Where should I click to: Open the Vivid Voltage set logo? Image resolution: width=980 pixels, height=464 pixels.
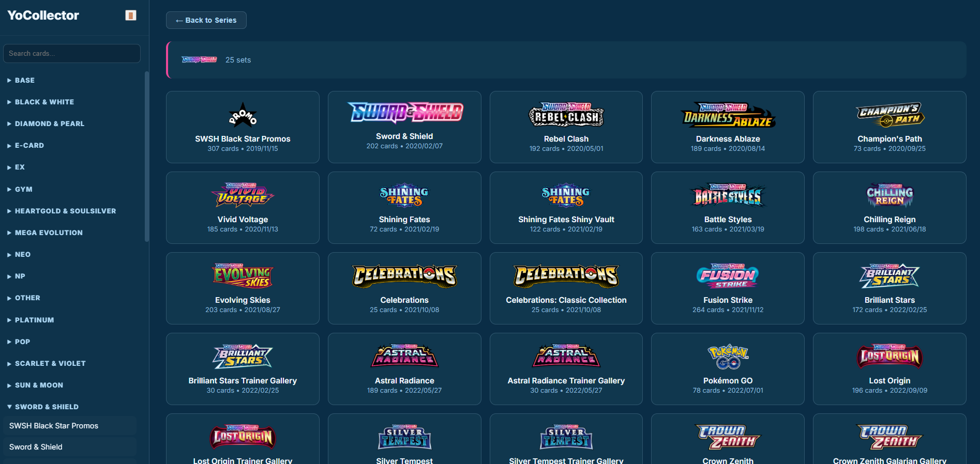(243, 196)
